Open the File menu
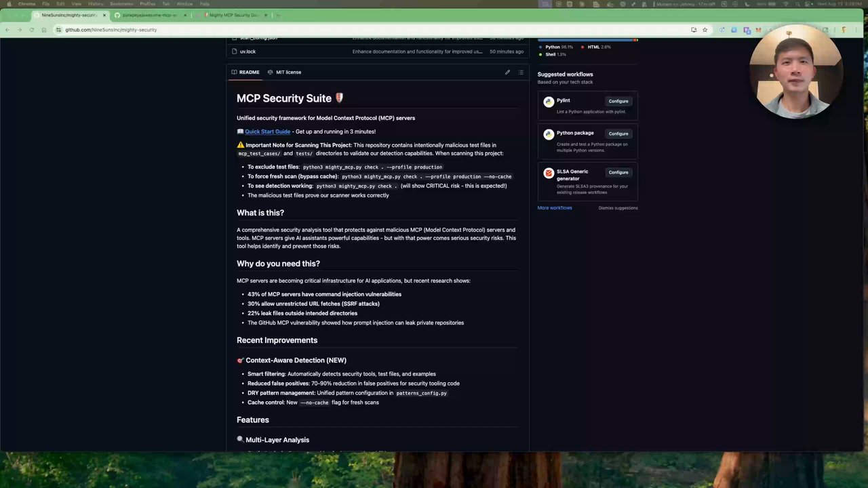The width and height of the screenshot is (868, 488). [45, 4]
